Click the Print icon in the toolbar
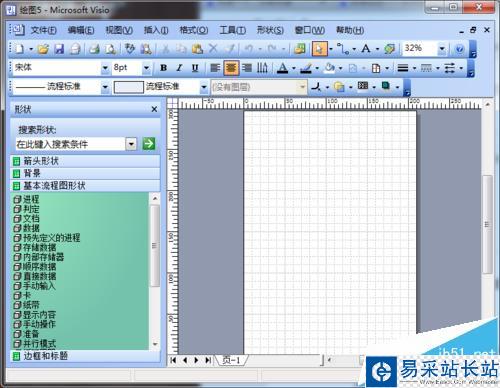Screen dimensions: 500x388 click(94, 49)
